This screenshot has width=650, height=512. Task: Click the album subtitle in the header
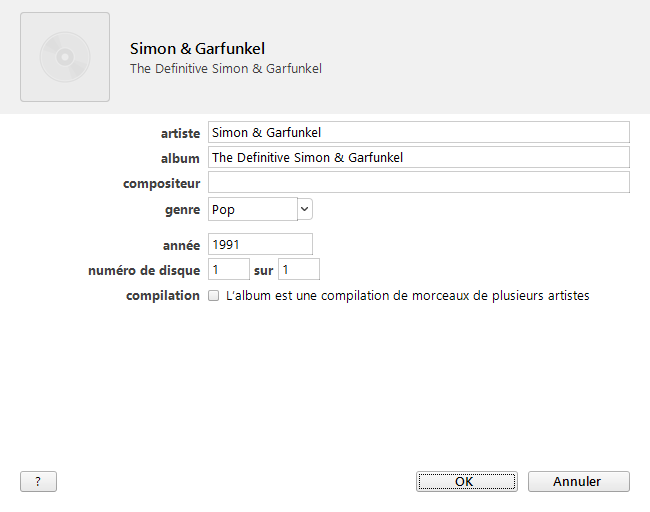click(226, 68)
